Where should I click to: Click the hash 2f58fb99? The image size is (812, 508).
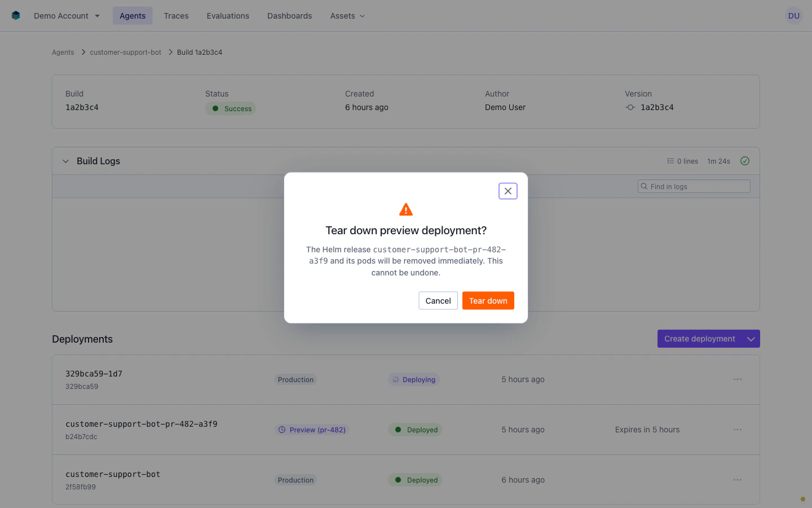[x=81, y=487]
